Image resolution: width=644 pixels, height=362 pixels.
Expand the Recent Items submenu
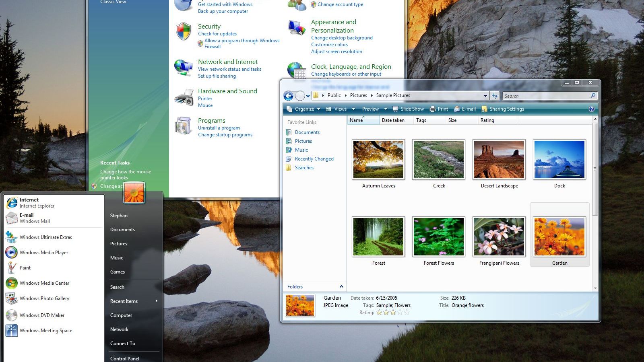pyautogui.click(x=124, y=301)
